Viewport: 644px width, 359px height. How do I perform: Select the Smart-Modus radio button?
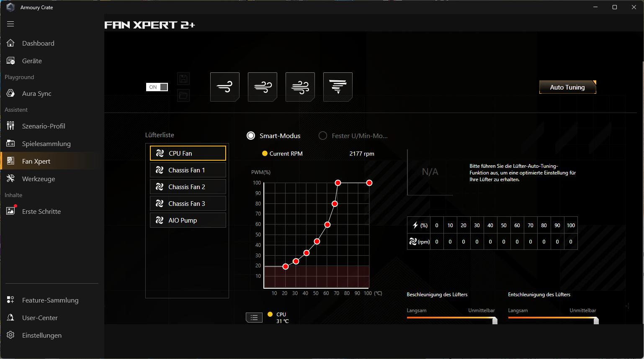[x=251, y=136]
